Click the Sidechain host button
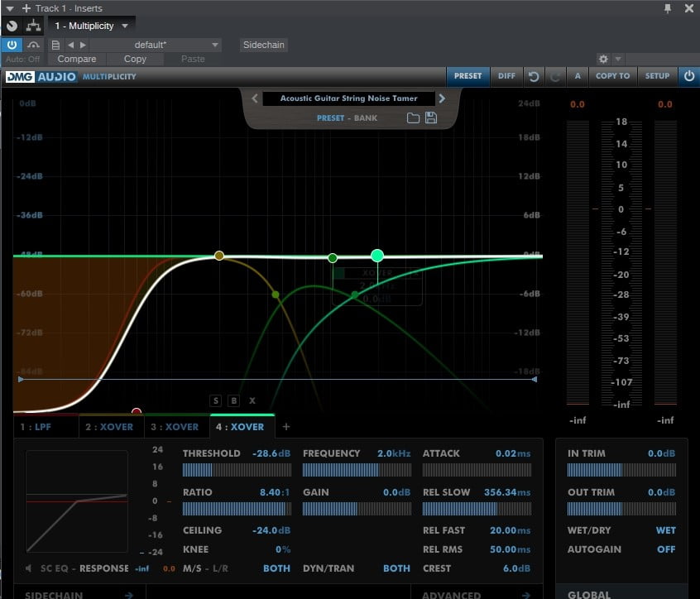Image resolution: width=700 pixels, height=599 pixels. (263, 45)
